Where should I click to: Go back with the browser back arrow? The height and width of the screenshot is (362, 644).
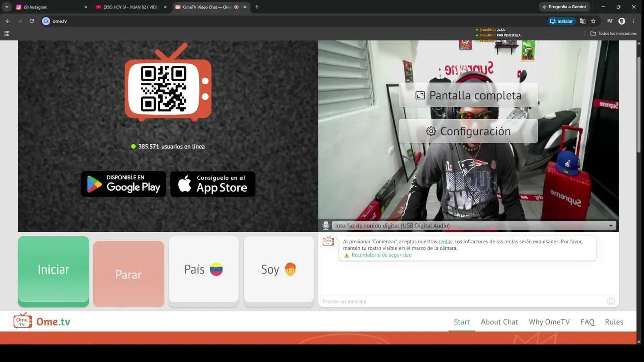pos(8,21)
